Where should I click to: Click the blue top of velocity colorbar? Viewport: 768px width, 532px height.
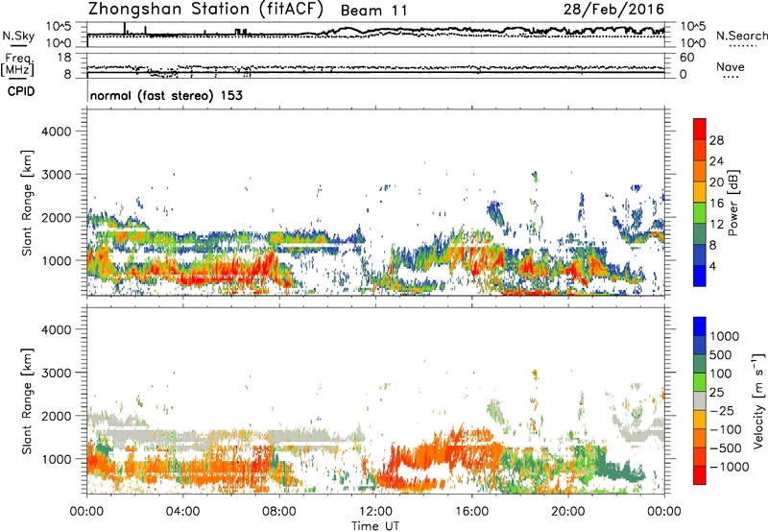pos(700,326)
